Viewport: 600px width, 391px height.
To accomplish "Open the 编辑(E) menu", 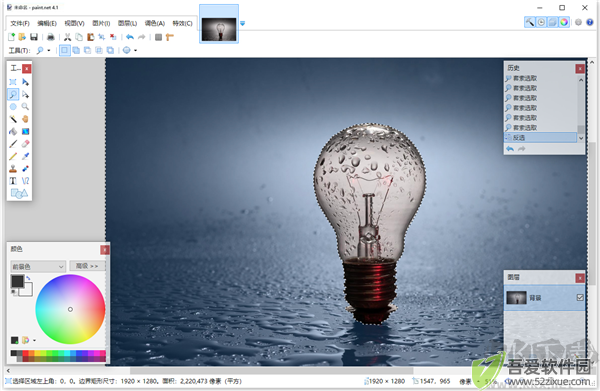I will tap(47, 23).
